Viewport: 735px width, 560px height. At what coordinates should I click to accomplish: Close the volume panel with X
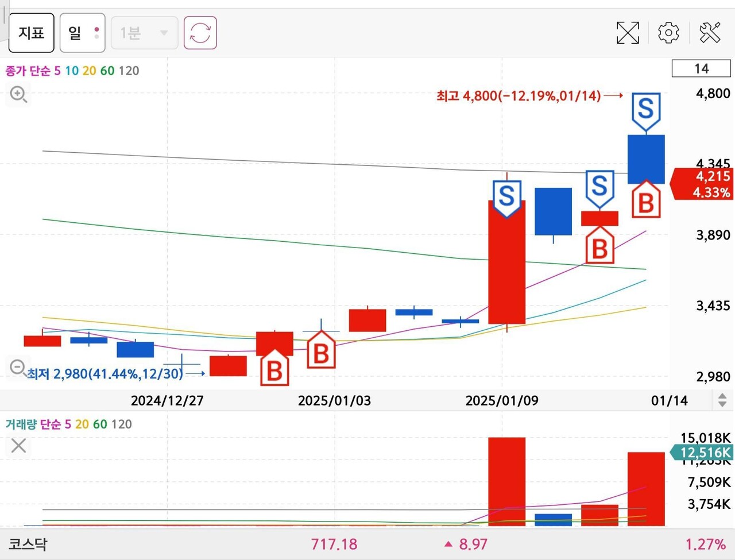coord(18,445)
